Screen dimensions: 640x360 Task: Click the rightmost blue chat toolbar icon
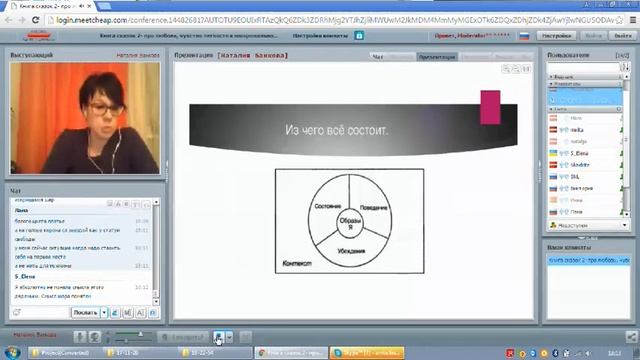[x=153, y=313]
